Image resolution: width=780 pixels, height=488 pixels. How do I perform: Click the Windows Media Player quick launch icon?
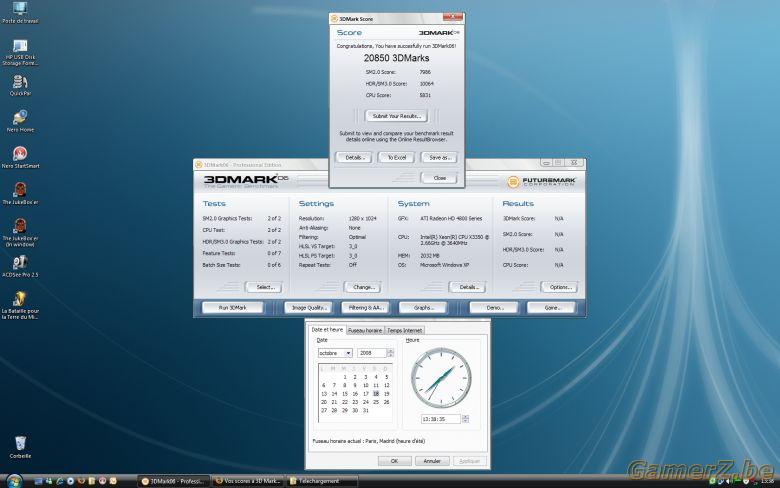[70, 481]
